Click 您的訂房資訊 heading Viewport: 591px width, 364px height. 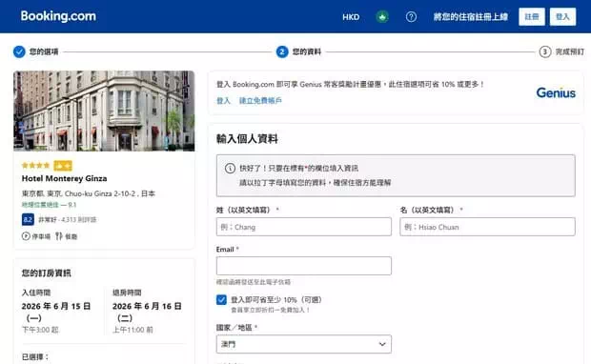click(46, 273)
